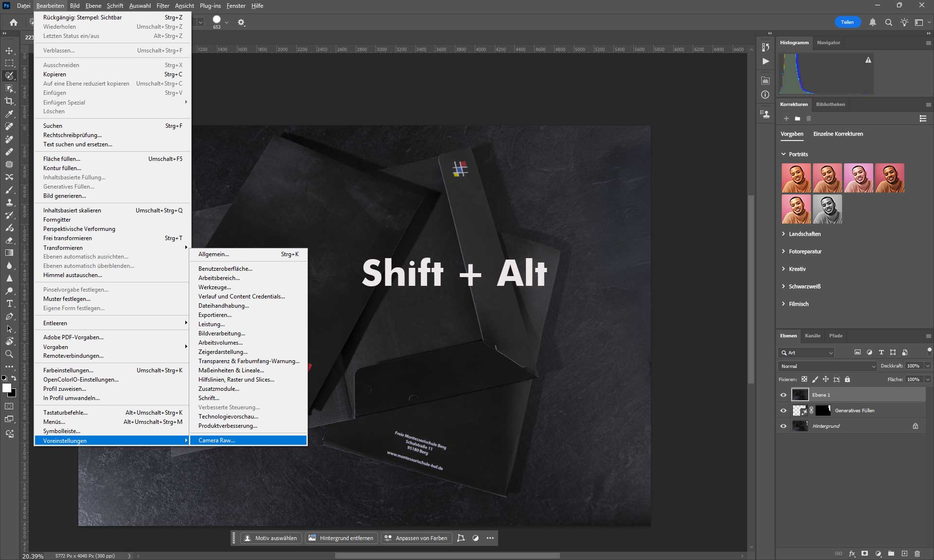Toggle Quick Mask mode icon
934x560 pixels.
click(x=9, y=406)
